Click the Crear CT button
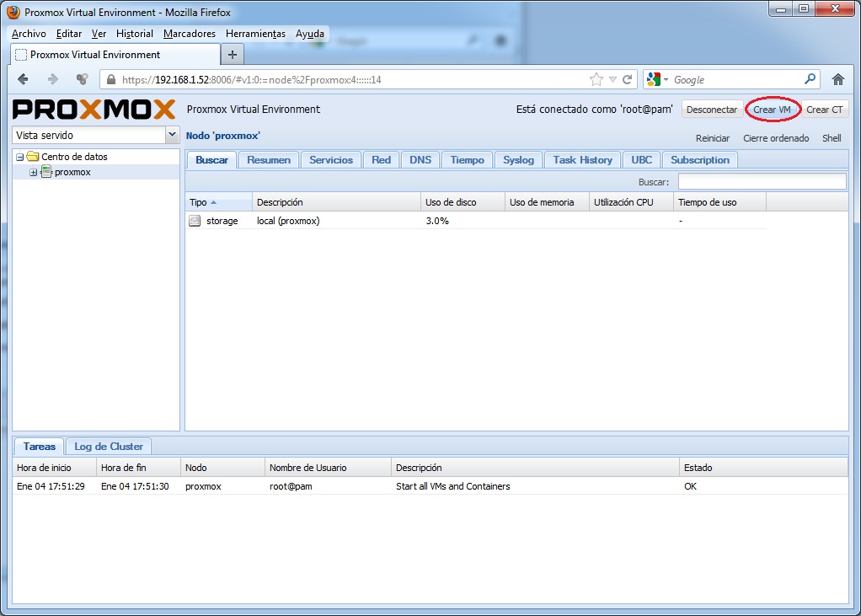This screenshot has width=861, height=616. [x=825, y=110]
